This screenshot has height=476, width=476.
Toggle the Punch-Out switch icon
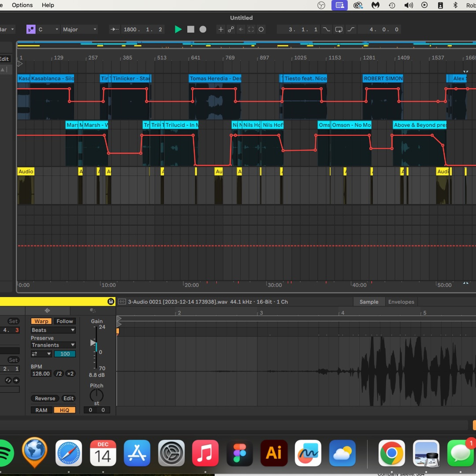[x=351, y=29]
